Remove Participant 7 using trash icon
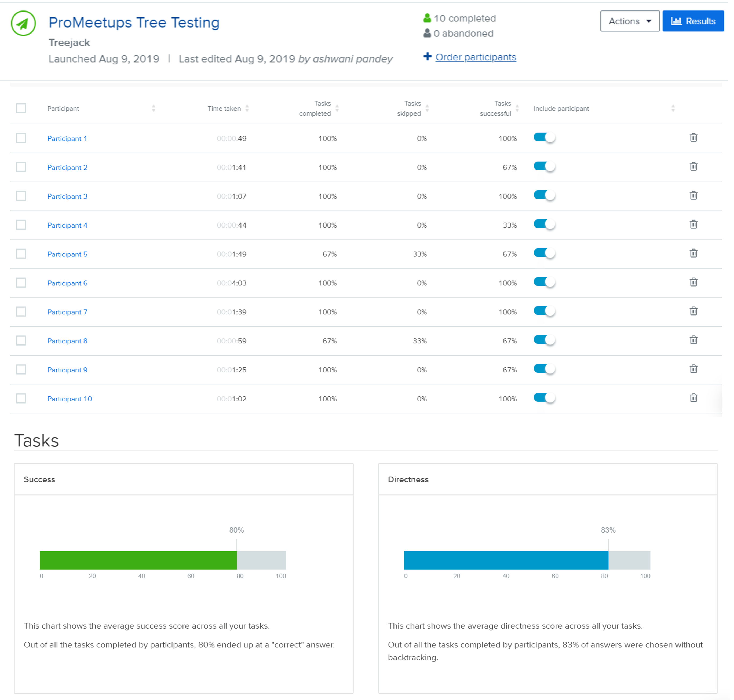Viewport: 734px width, 700px height. pyautogui.click(x=693, y=311)
